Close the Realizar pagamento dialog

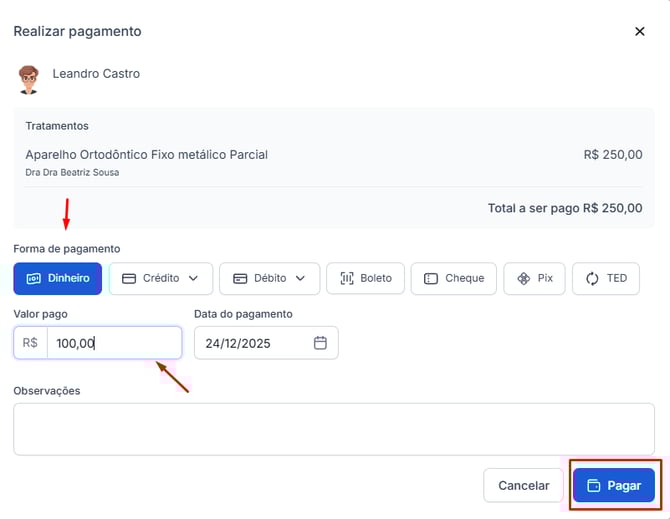click(640, 31)
